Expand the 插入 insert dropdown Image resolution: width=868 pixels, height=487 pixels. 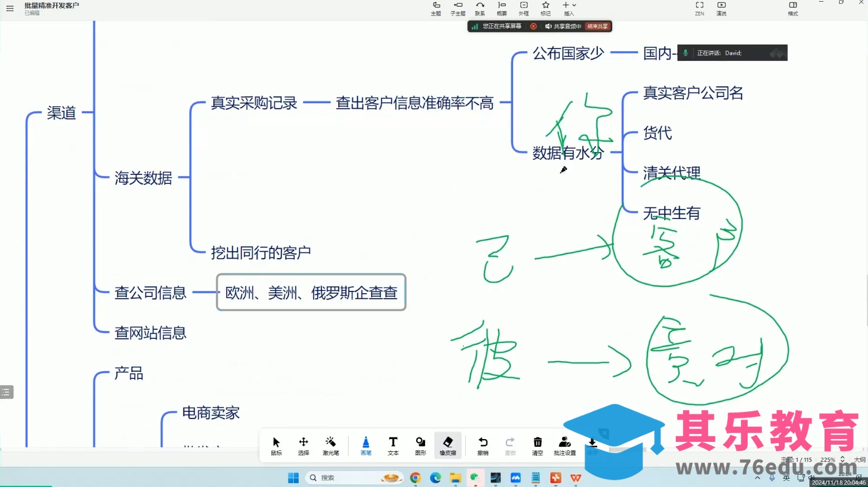pyautogui.click(x=569, y=8)
